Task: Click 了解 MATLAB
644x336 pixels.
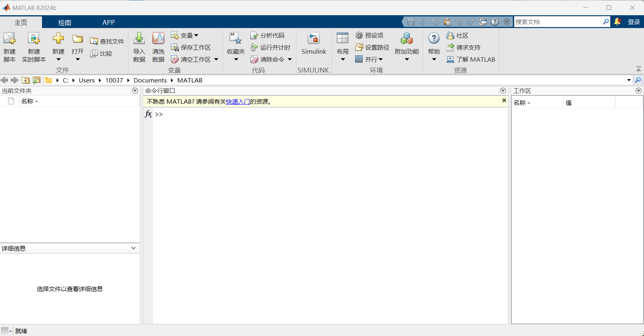Action: 470,59
